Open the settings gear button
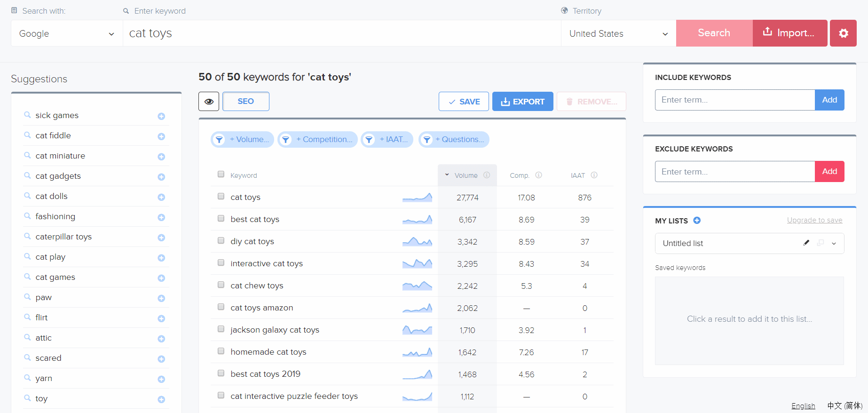868x413 pixels. coord(843,33)
